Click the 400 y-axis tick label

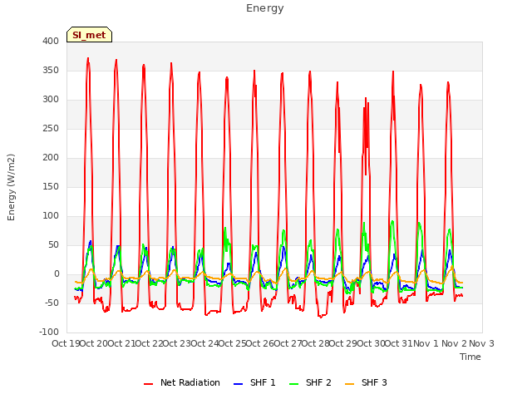pyautogui.click(x=51, y=41)
